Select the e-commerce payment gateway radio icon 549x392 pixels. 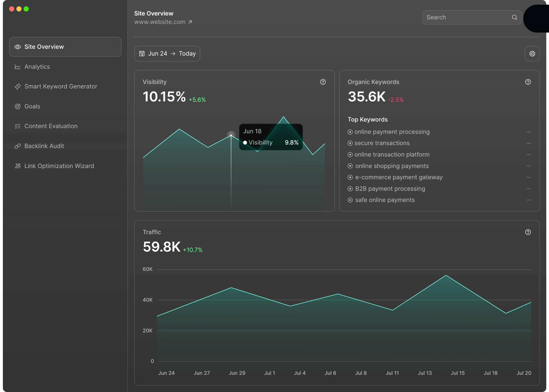pyautogui.click(x=350, y=177)
